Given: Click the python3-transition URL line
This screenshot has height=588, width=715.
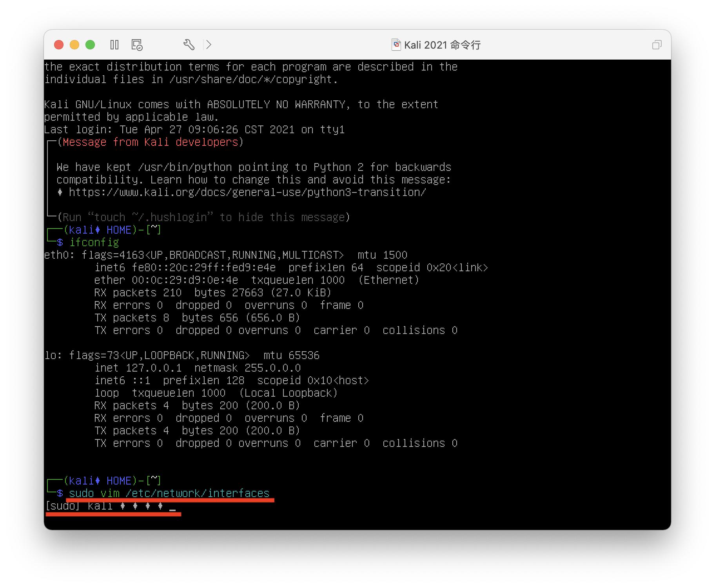Looking at the screenshot, I should (247, 192).
